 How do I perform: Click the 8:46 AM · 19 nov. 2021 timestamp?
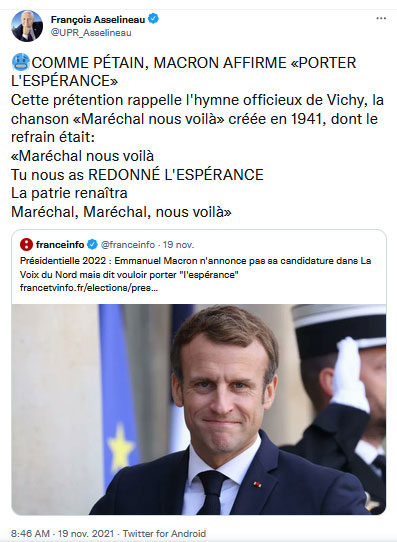(x=62, y=534)
